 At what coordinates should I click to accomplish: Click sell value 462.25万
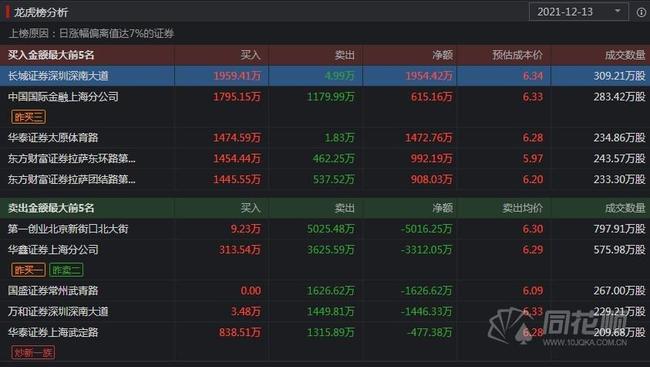334,158
